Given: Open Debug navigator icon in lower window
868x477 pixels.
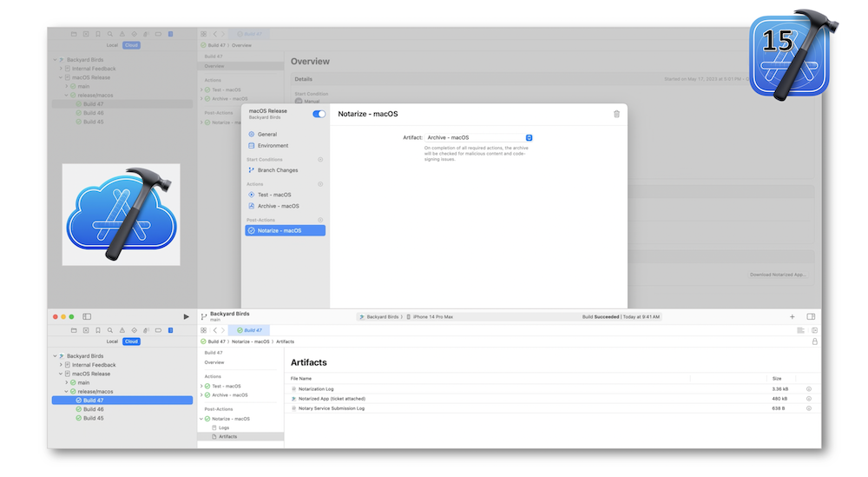Looking at the screenshot, I should [146, 330].
